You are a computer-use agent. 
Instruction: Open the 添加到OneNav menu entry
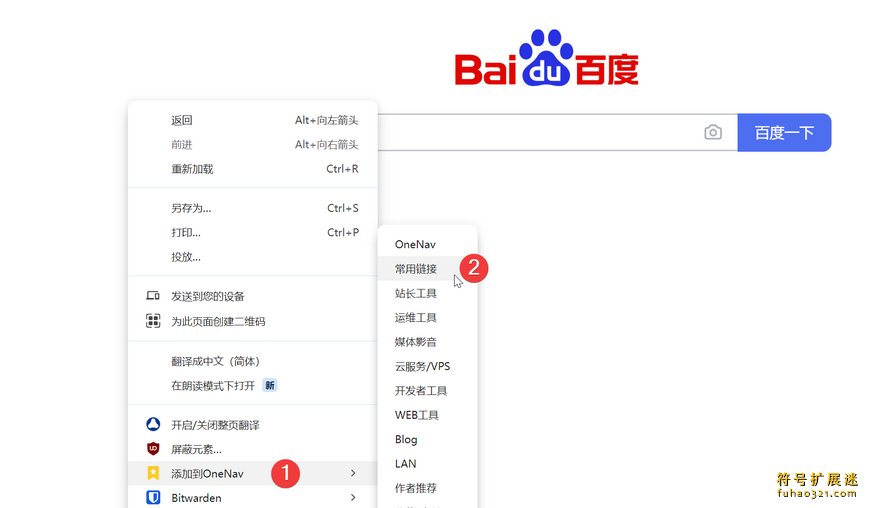(x=253, y=474)
